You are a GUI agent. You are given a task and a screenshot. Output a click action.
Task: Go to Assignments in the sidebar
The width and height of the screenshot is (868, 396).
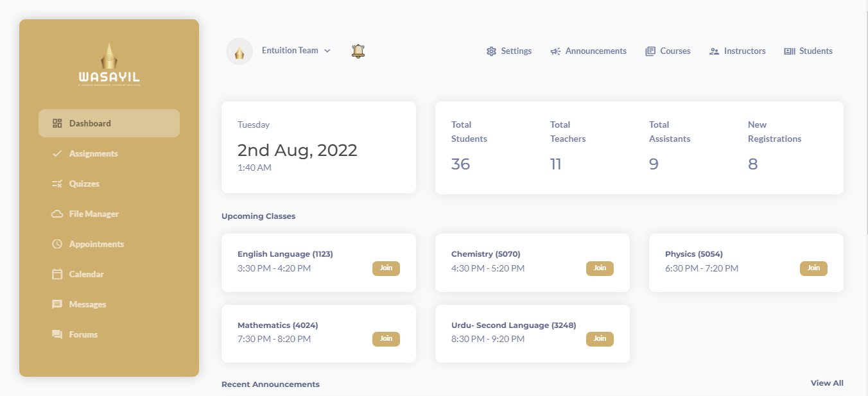click(x=93, y=153)
